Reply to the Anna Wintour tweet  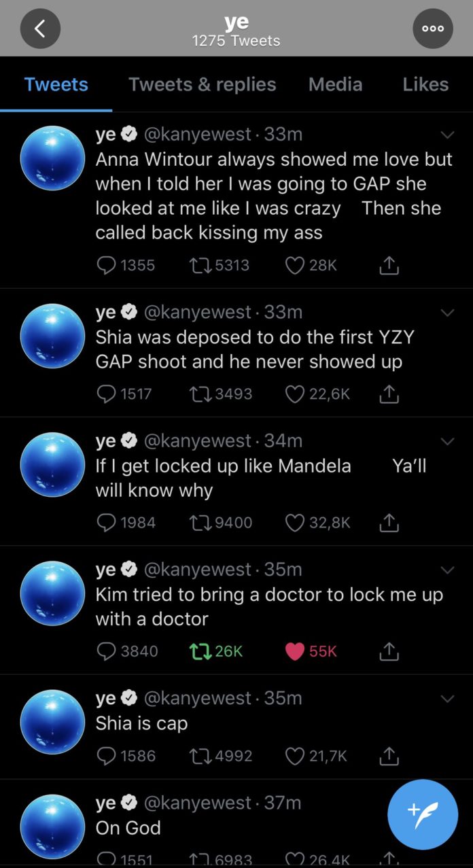tap(106, 265)
